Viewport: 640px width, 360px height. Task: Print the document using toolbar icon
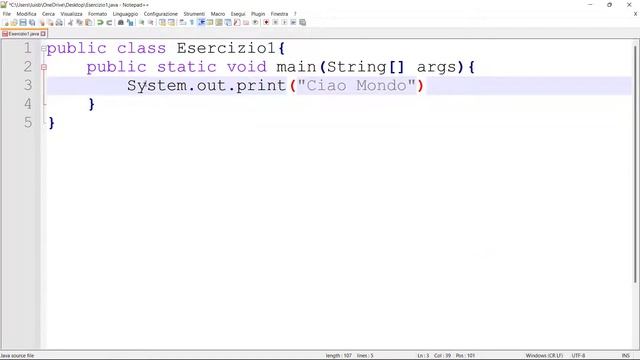pyautogui.click(x=59, y=22)
